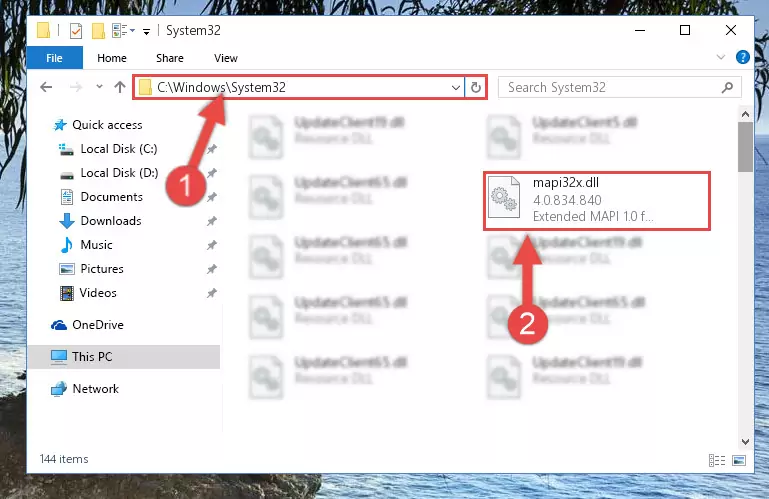Open the Music folder in navigation pane
The width and height of the screenshot is (769, 499).
click(96, 245)
